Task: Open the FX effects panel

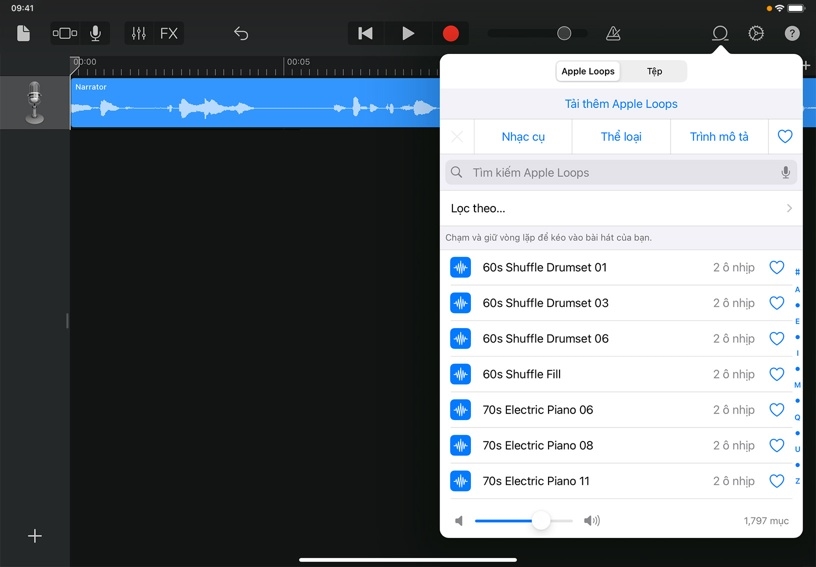Action: [169, 34]
